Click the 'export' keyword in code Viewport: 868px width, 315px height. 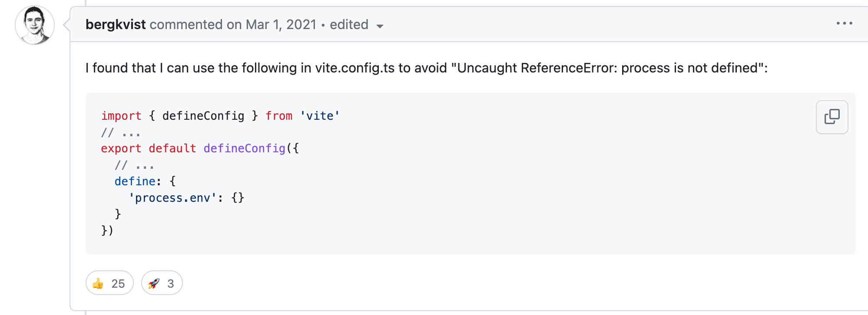121,148
